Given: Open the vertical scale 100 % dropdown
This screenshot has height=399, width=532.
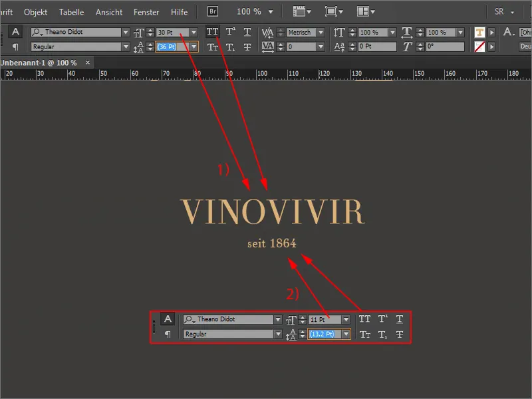Looking at the screenshot, I should point(392,32).
